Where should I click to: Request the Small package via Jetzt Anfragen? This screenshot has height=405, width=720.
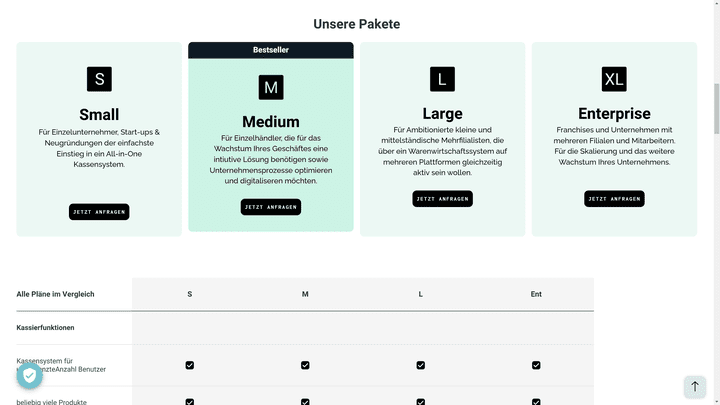99,212
